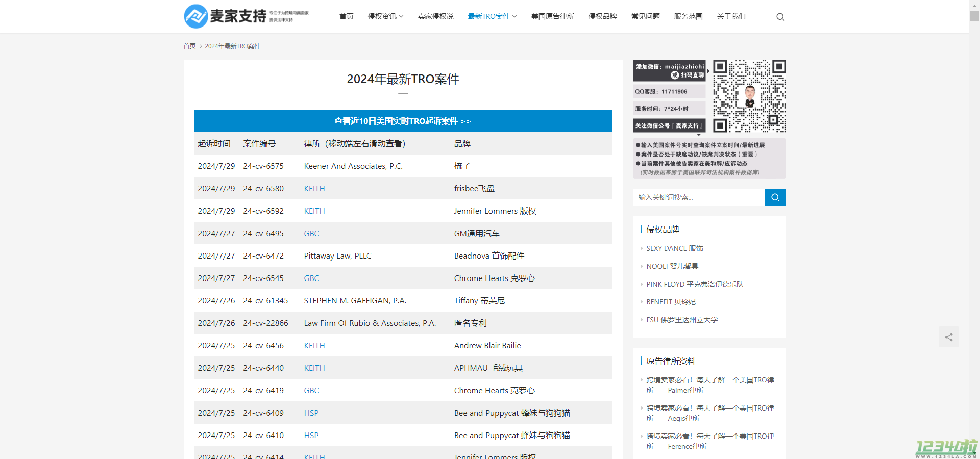Open GBC link in 24-cv-6419 row
980x459 pixels.
312,390
